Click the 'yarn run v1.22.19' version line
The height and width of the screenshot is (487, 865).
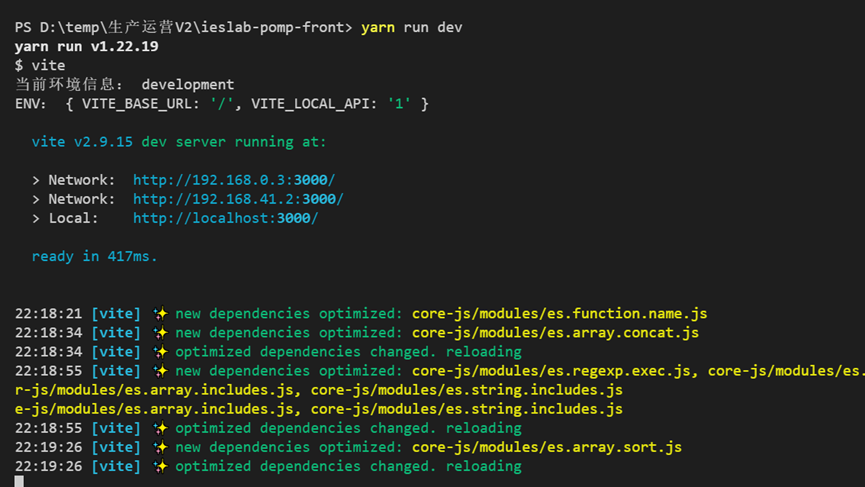[86, 46]
